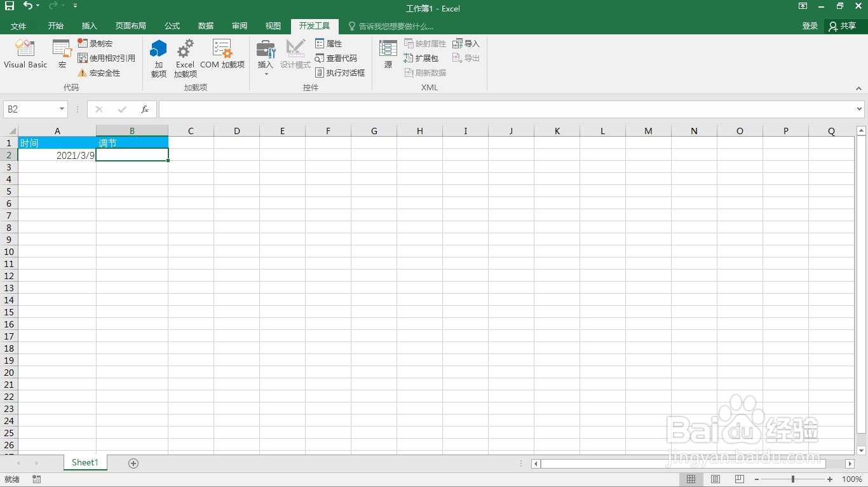
Task: Open the Macros (宏) dialog
Action: (62, 55)
